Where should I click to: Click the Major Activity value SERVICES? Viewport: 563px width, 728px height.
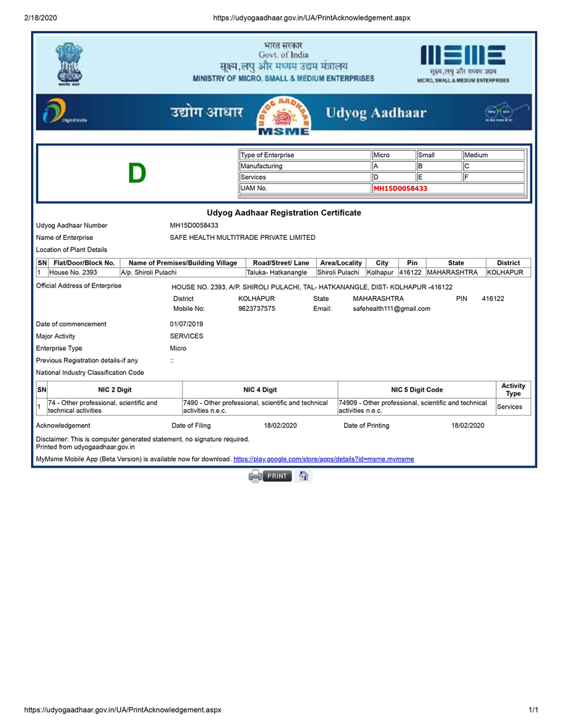tap(186, 336)
